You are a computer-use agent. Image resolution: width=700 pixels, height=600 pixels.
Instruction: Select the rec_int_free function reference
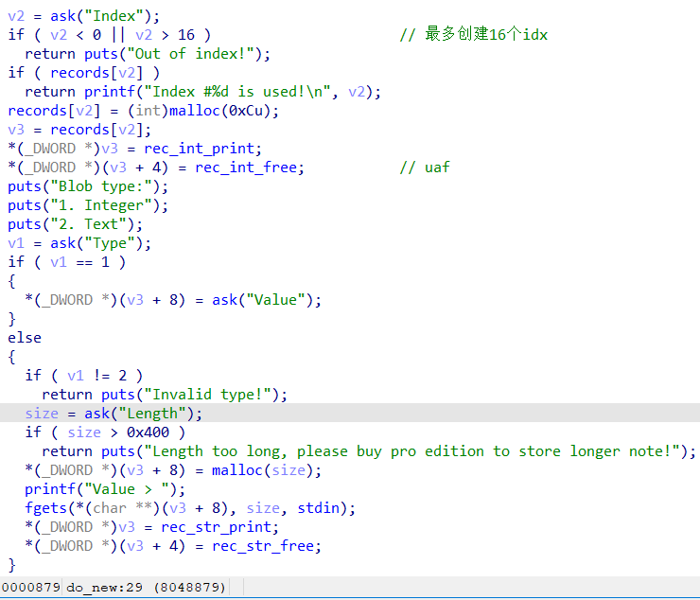coord(250,168)
